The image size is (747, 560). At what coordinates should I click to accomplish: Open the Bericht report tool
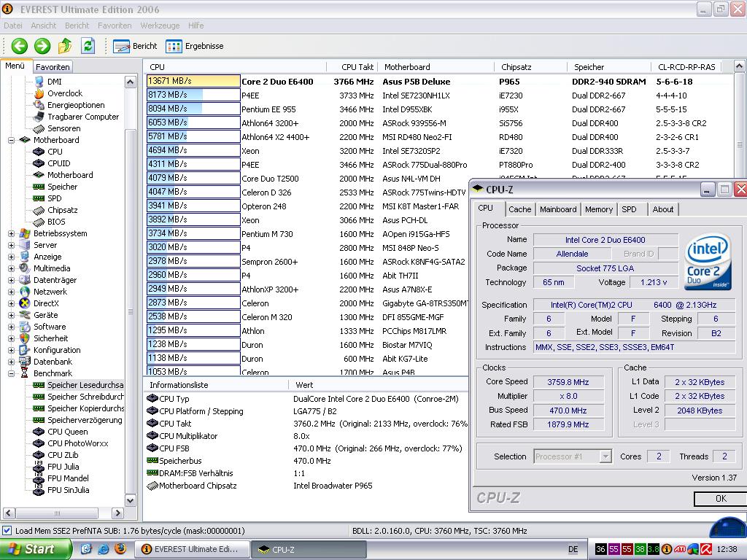click(x=136, y=46)
